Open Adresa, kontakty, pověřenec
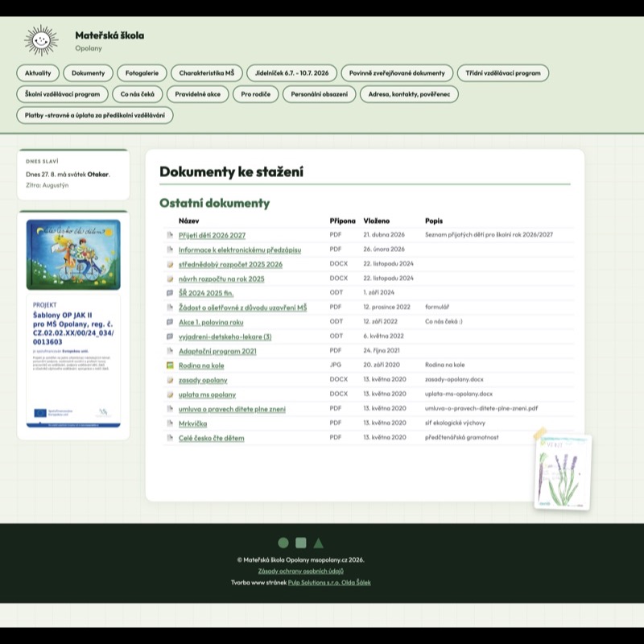 (409, 94)
